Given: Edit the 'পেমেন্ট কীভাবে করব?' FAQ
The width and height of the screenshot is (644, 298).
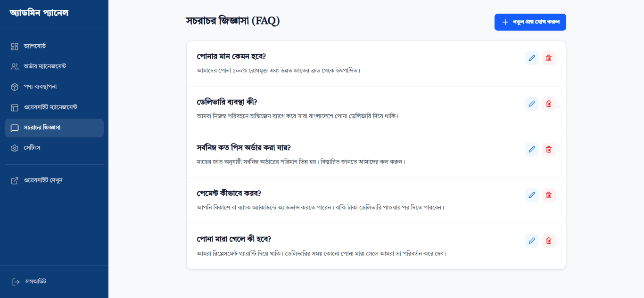Looking at the screenshot, I should (x=532, y=195).
